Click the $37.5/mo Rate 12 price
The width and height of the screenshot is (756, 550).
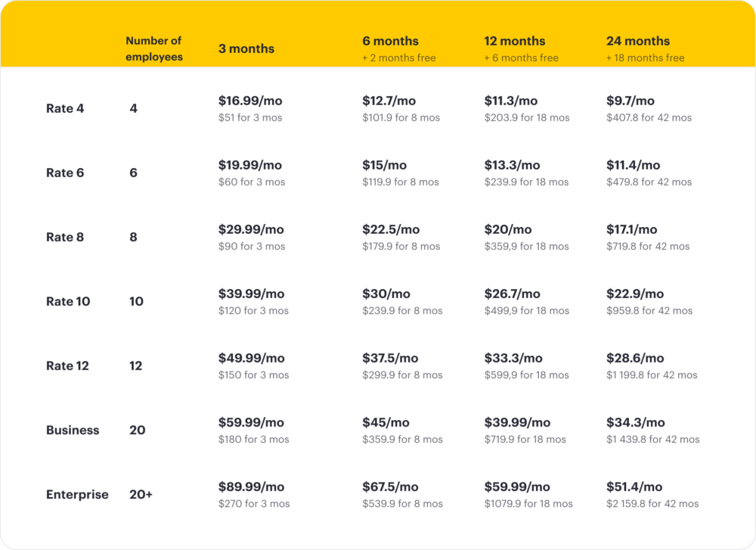click(x=390, y=358)
